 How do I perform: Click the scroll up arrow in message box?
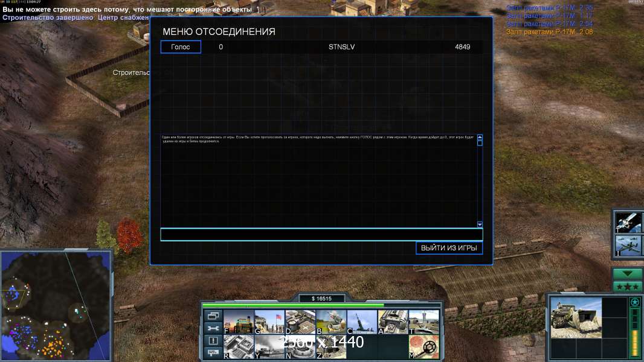[480, 138]
